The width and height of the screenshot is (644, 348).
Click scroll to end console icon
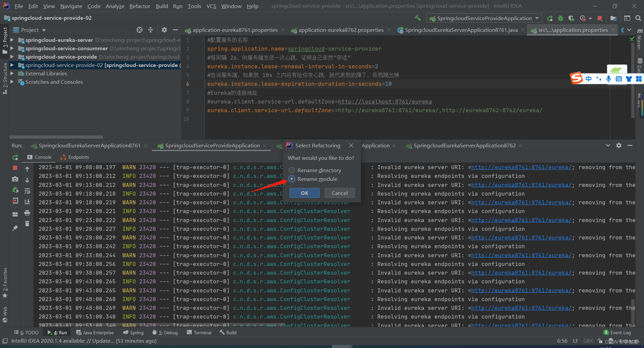27,202
